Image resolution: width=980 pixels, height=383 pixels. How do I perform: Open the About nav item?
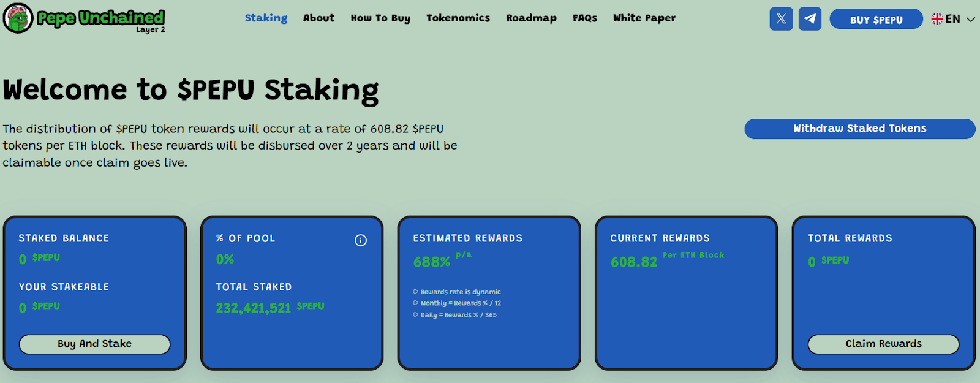point(318,18)
